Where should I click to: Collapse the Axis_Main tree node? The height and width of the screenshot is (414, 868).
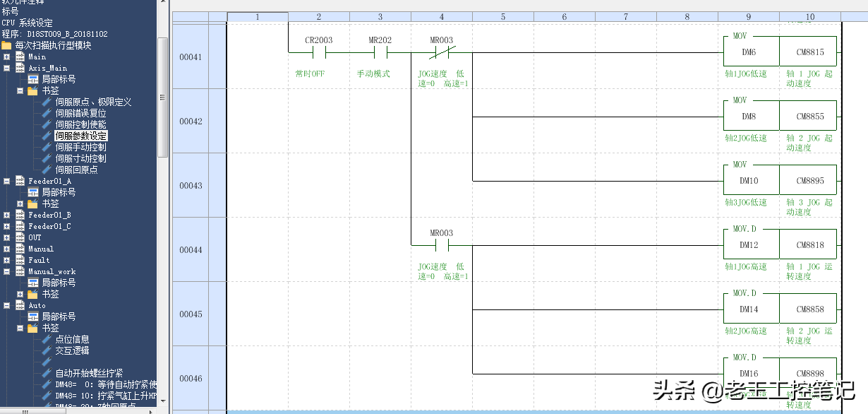(6, 68)
